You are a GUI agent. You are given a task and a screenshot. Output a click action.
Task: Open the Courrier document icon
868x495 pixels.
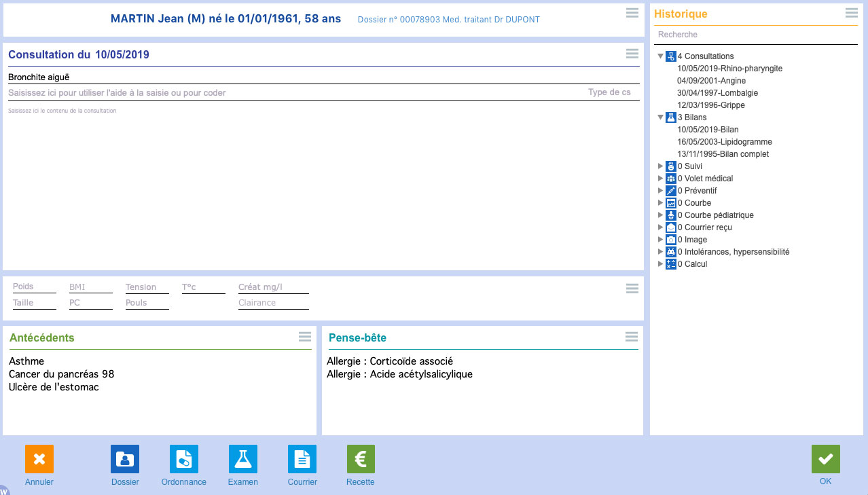(302, 459)
